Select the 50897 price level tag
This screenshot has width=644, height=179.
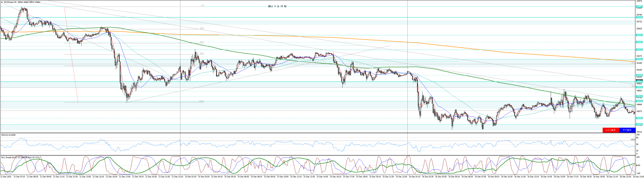[x=639, y=7]
